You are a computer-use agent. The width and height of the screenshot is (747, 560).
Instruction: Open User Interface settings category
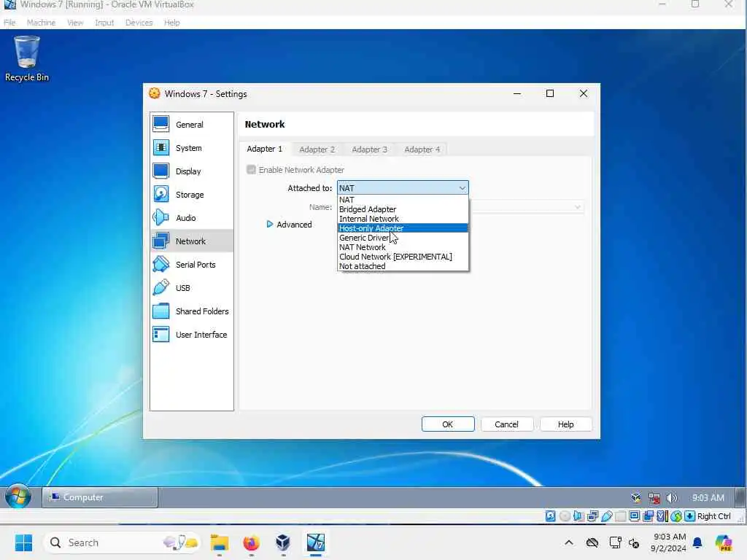click(192, 334)
